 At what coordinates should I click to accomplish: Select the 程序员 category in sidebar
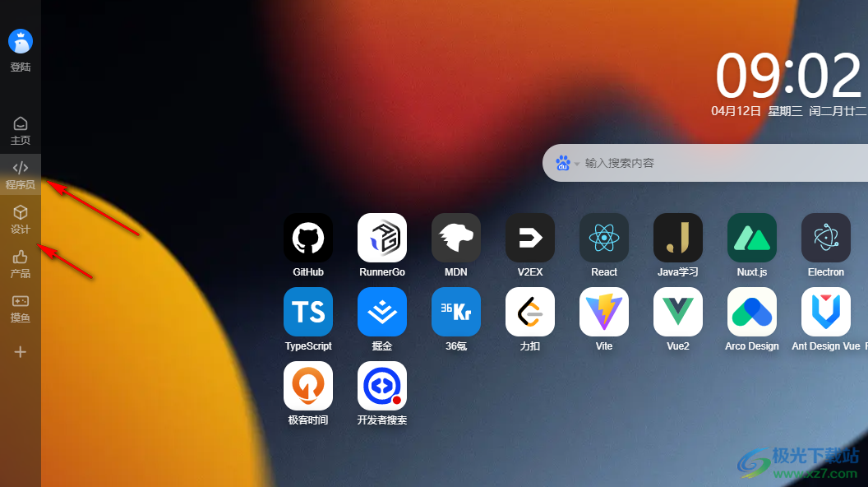pyautogui.click(x=21, y=175)
